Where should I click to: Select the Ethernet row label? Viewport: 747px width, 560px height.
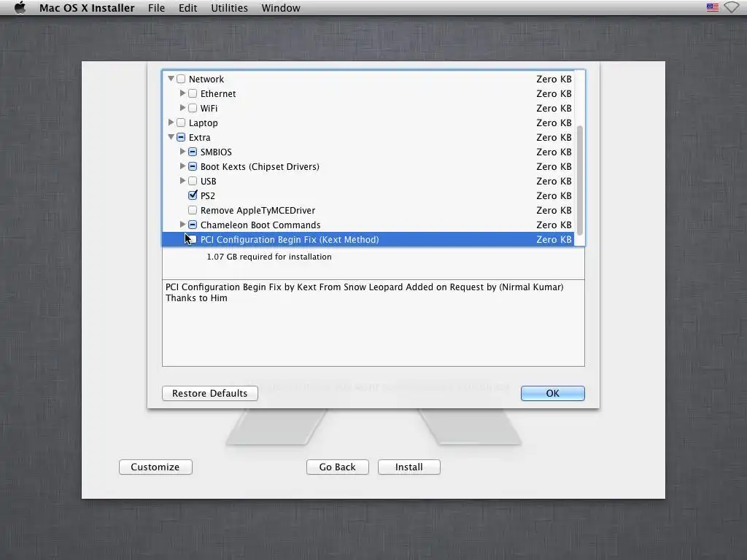click(x=218, y=94)
